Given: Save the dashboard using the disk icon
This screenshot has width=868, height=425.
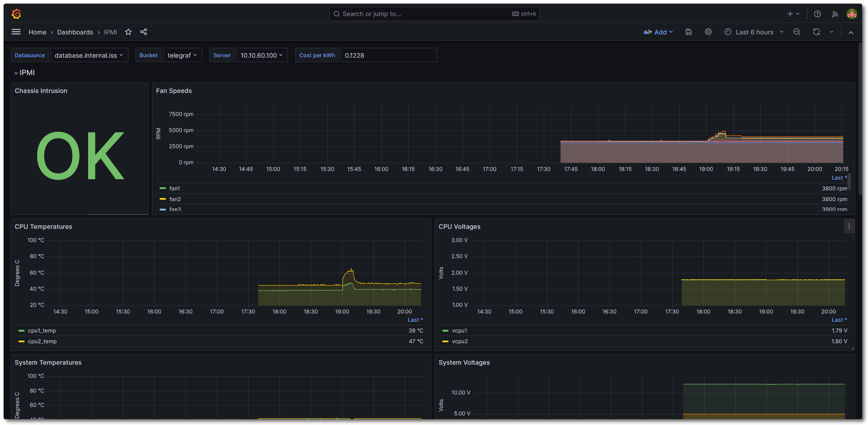Looking at the screenshot, I should click(x=689, y=32).
